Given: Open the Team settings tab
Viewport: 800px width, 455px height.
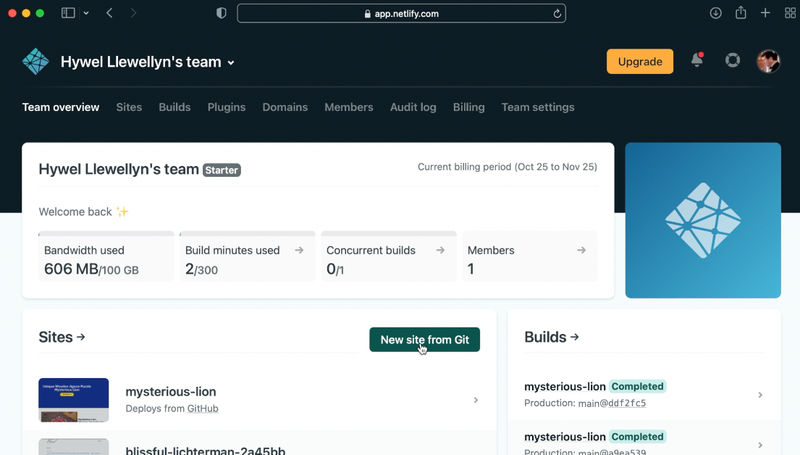Looking at the screenshot, I should [x=538, y=107].
